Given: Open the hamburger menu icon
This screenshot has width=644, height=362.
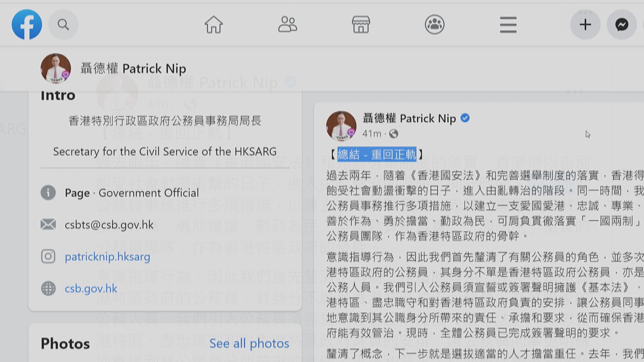Looking at the screenshot, I should point(508,24).
